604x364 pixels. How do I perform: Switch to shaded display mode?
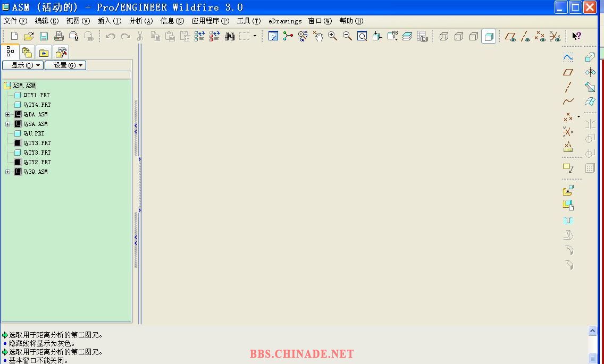click(x=489, y=36)
